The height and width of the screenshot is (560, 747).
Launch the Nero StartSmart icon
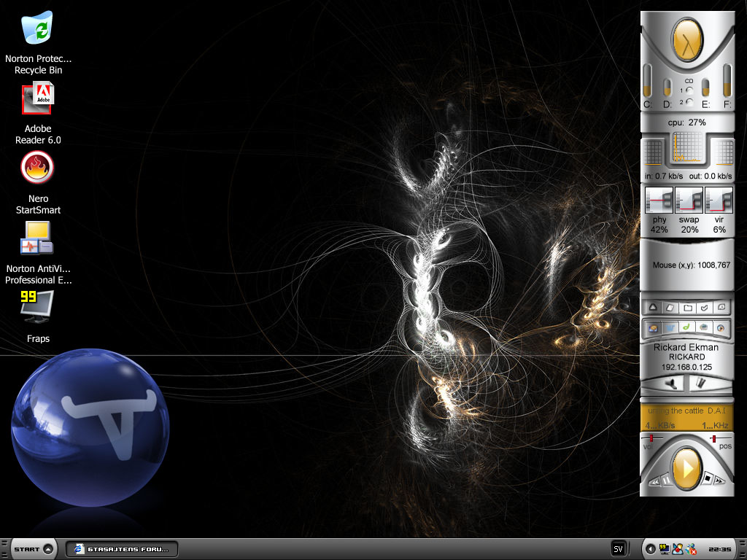38,168
